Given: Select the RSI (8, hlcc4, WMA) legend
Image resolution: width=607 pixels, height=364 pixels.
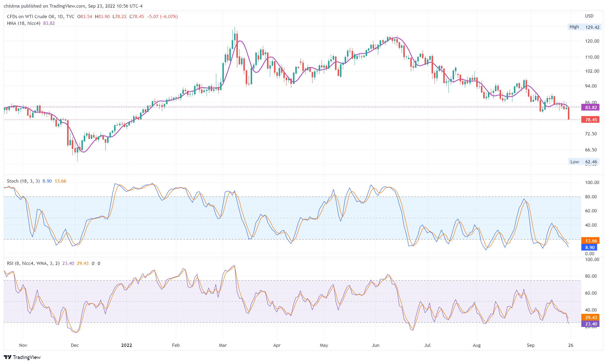Looking at the screenshot, I should tap(33, 263).
